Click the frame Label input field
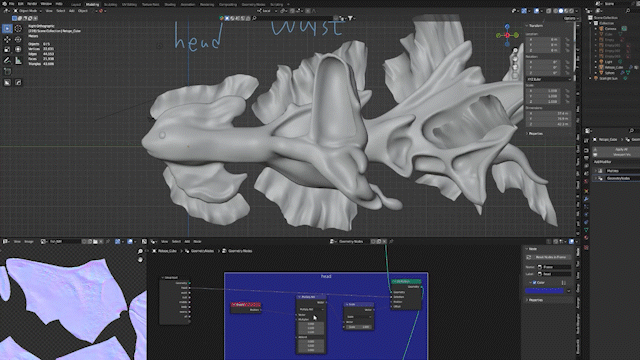Viewport: 640px width, 360px height. [554, 274]
